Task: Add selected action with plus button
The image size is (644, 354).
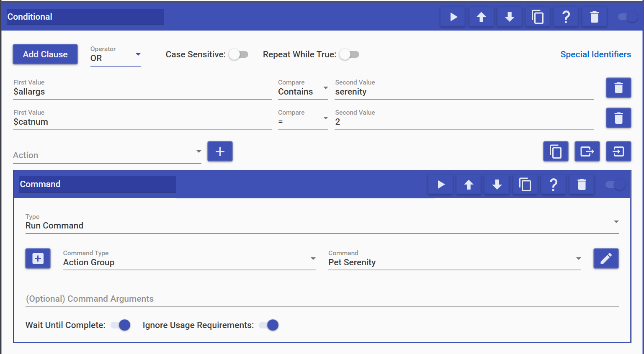Action: pyautogui.click(x=220, y=151)
